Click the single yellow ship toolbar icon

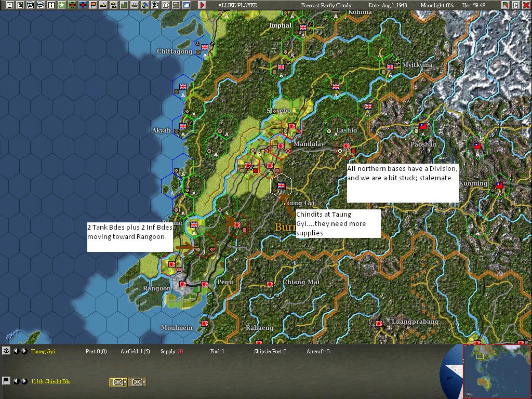click(103, 5)
